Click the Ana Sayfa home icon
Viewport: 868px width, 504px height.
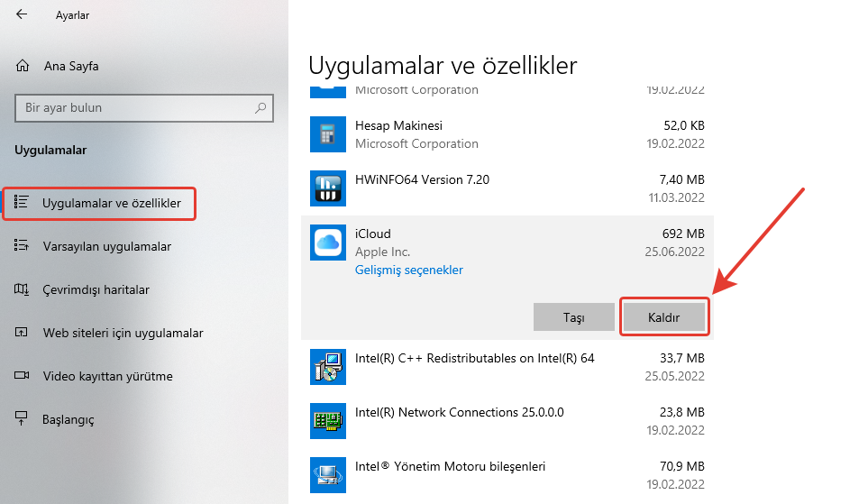23,66
